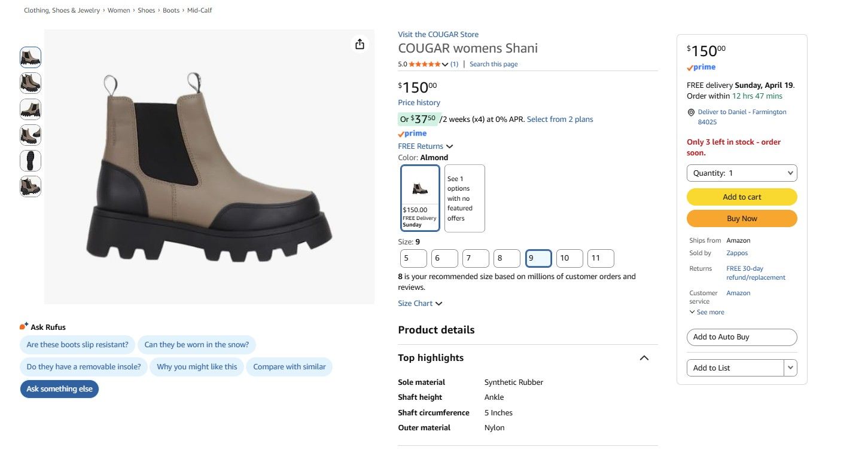The width and height of the screenshot is (868, 453).
Task: Collapse the Top highlights section
Action: pos(644,358)
